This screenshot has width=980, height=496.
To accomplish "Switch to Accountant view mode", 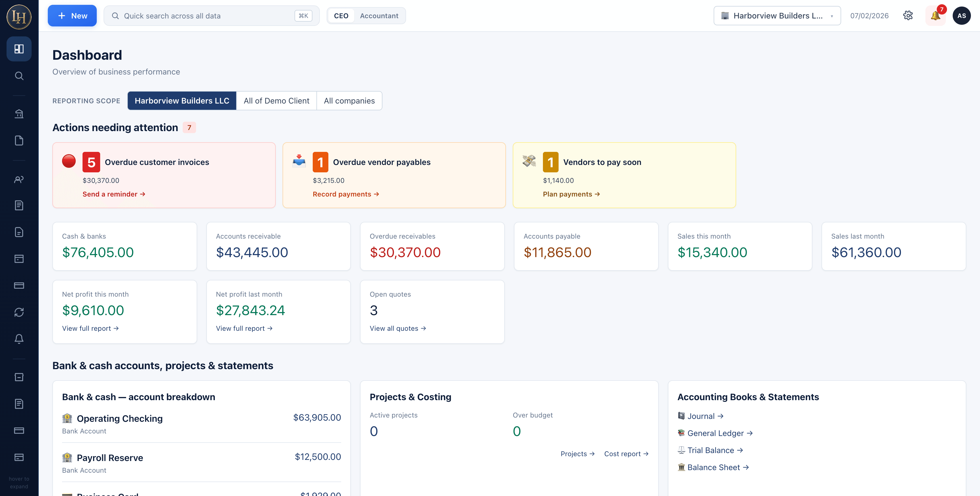I will click(x=379, y=16).
